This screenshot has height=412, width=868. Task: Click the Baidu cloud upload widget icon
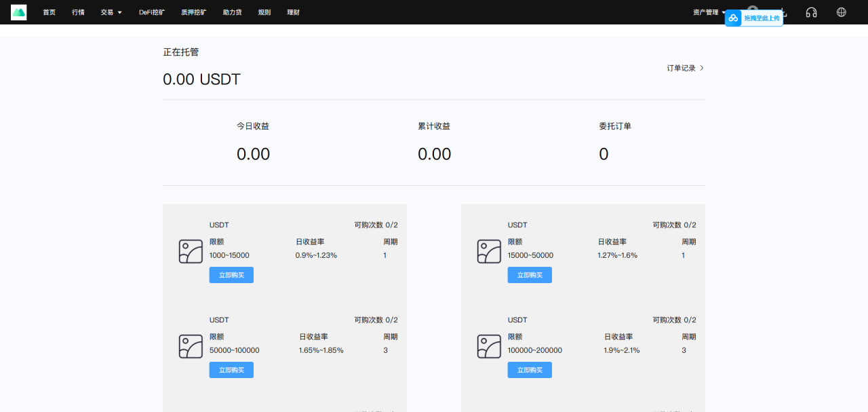pos(733,18)
